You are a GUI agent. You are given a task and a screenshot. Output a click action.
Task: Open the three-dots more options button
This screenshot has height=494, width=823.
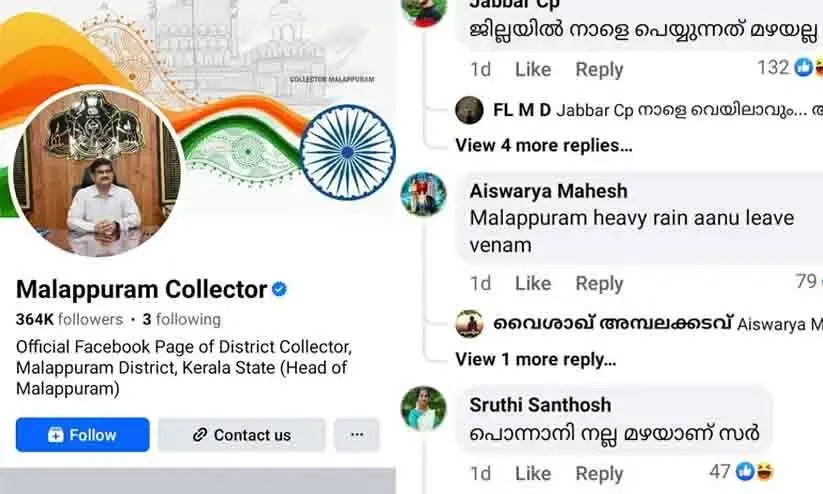[x=357, y=435]
